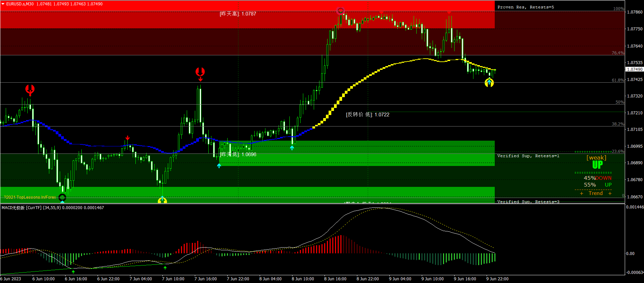The width and height of the screenshot is (644, 283).
Task: Open the chart dropdown triangle beside EURUSD.s,M30
Action: click(x=3, y=4)
